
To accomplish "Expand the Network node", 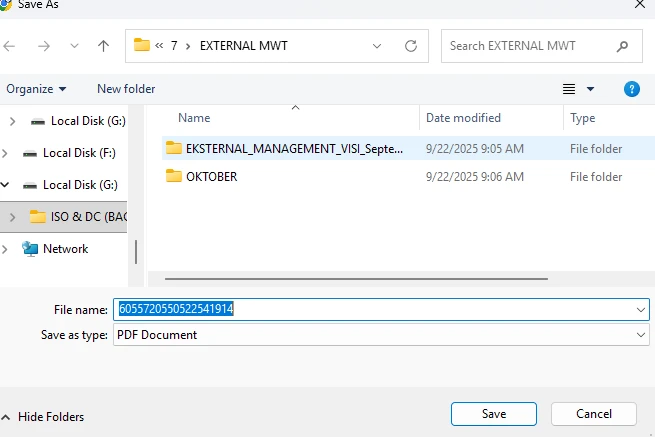I will click(5, 249).
